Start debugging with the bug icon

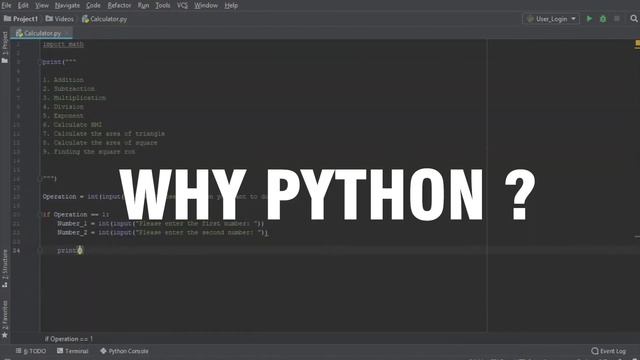603,19
